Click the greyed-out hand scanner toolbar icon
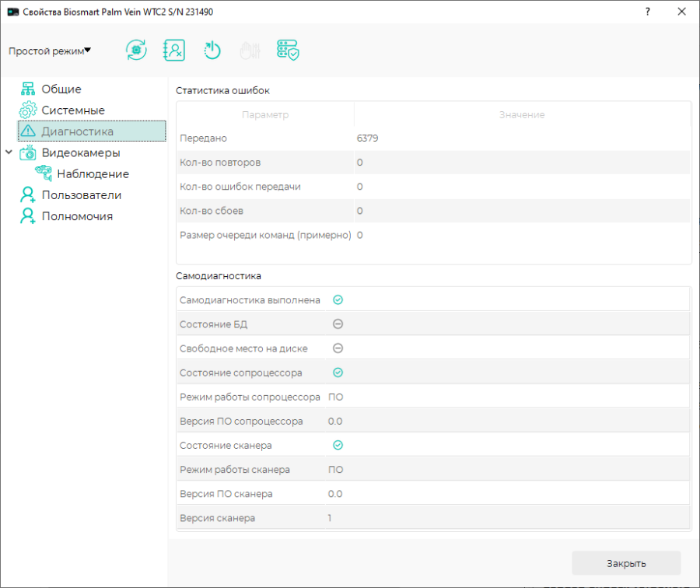The height and width of the screenshot is (588, 700). coord(250,50)
